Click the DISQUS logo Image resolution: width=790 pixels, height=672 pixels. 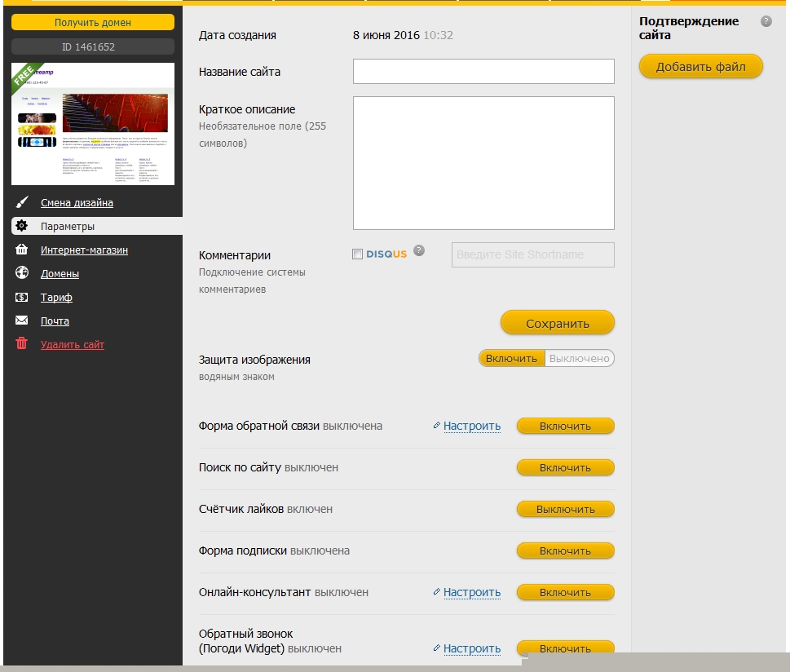(386, 254)
